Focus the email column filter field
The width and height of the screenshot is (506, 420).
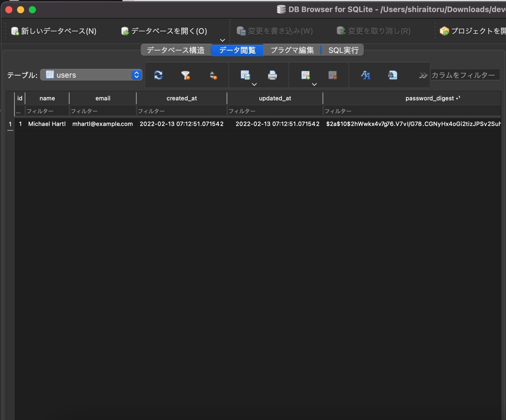coord(103,111)
